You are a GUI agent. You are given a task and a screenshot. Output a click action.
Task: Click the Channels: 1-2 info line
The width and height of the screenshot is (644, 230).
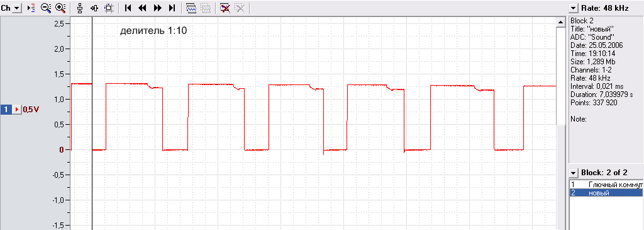pos(591,70)
